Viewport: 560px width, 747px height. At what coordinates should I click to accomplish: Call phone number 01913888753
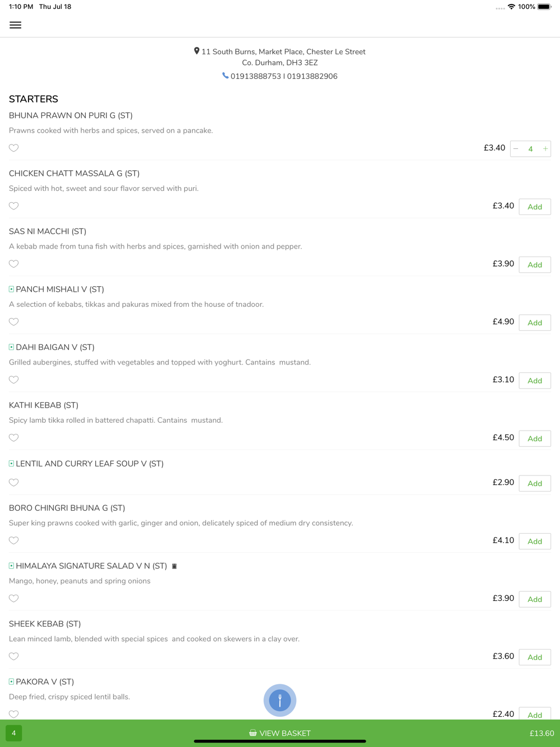[x=255, y=76]
